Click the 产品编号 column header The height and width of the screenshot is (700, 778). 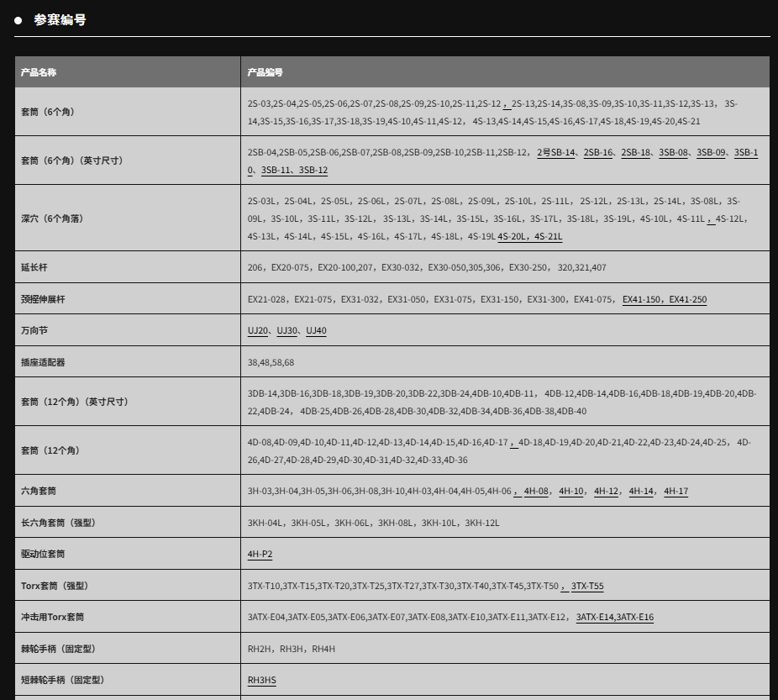point(265,72)
